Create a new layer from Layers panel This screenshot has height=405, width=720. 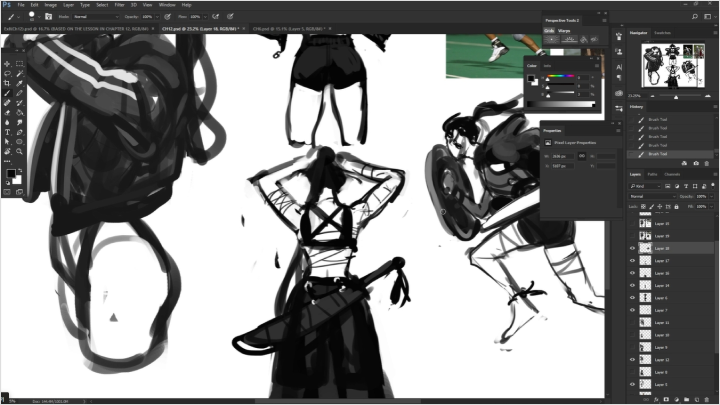point(697,400)
